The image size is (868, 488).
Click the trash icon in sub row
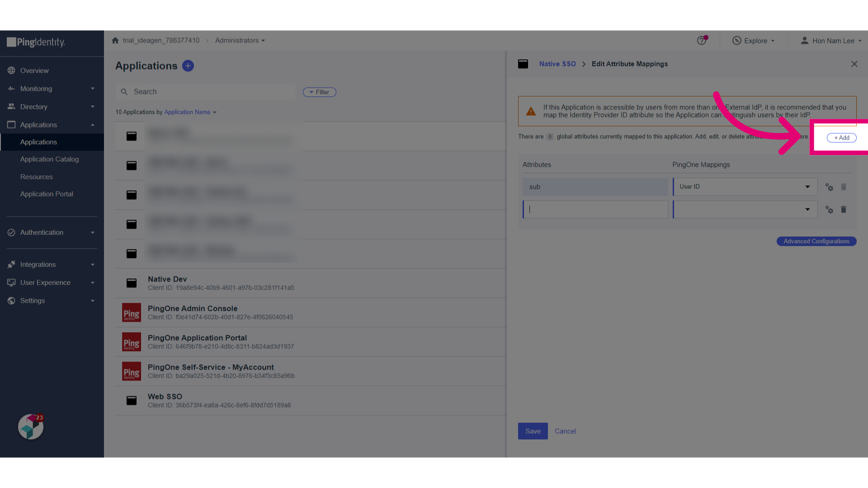pyautogui.click(x=844, y=187)
